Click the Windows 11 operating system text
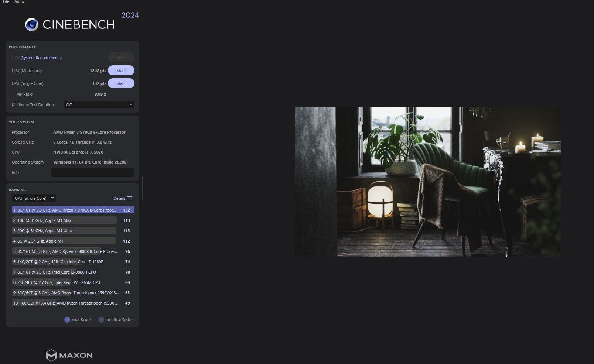The width and height of the screenshot is (594, 364). tap(91, 162)
